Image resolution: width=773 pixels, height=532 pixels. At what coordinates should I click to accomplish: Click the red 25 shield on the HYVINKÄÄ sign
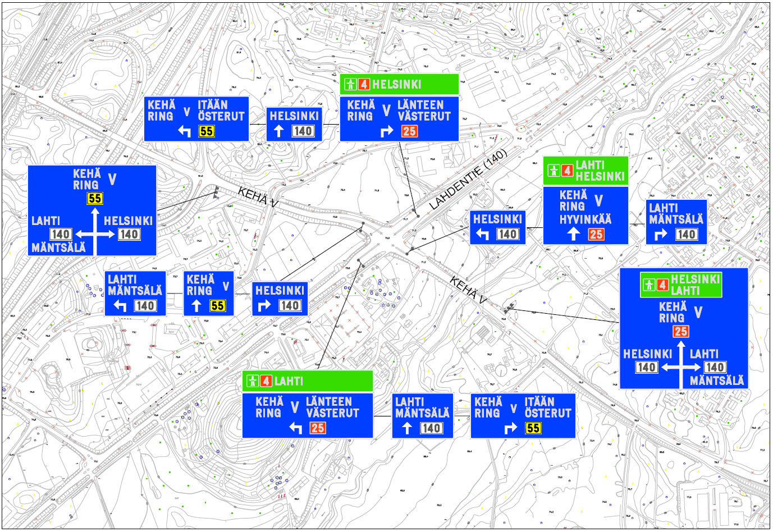pos(596,235)
